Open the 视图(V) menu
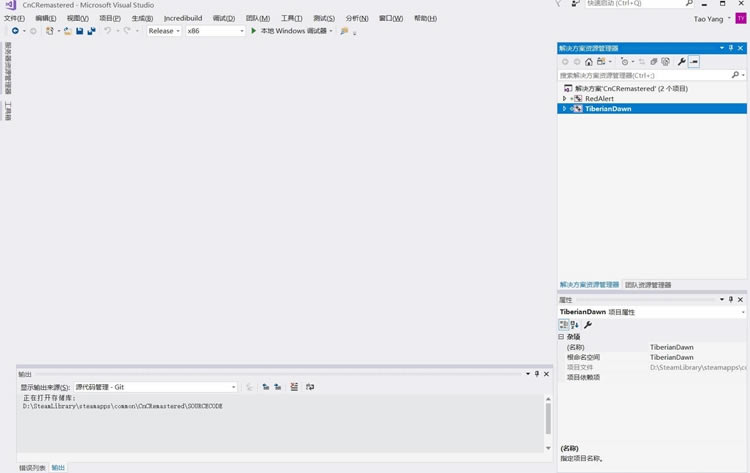This screenshot has height=473, width=750. pyautogui.click(x=77, y=18)
